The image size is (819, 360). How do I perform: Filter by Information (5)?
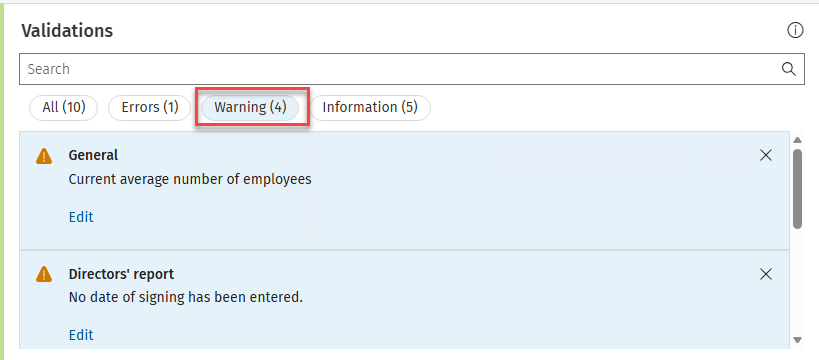coord(370,108)
